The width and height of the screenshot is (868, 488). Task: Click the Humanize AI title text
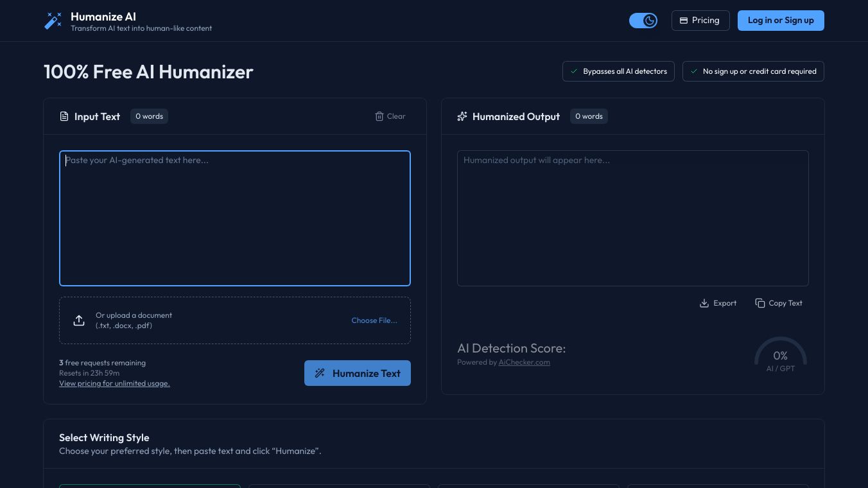click(103, 17)
